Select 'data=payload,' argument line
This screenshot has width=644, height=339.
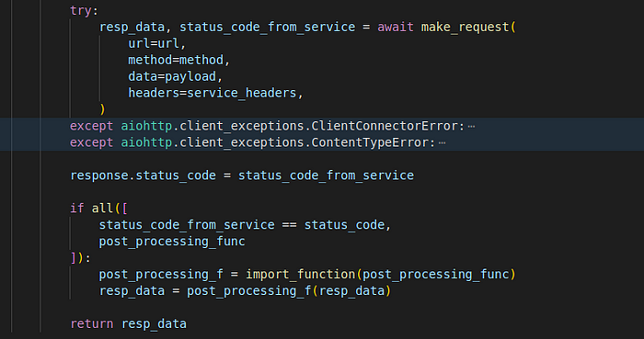pyautogui.click(x=176, y=76)
